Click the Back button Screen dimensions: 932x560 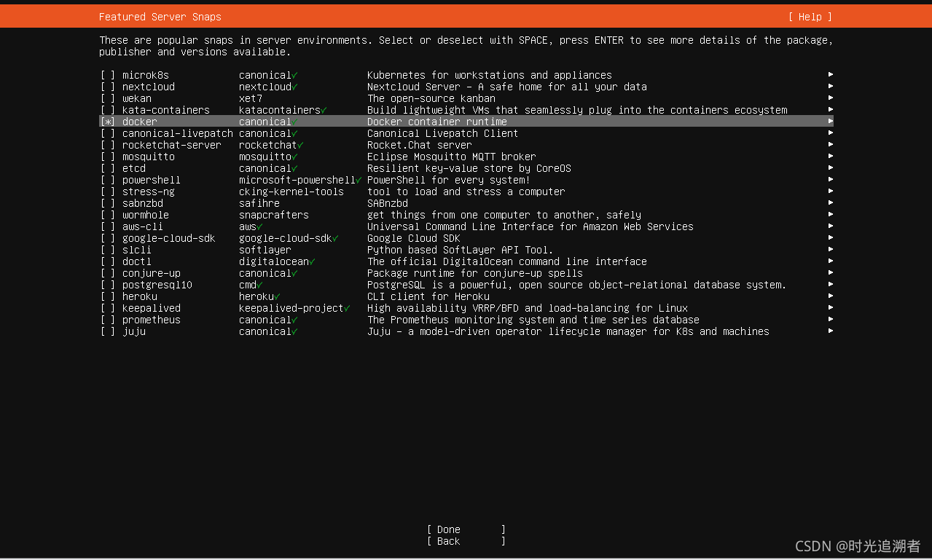pos(466,541)
